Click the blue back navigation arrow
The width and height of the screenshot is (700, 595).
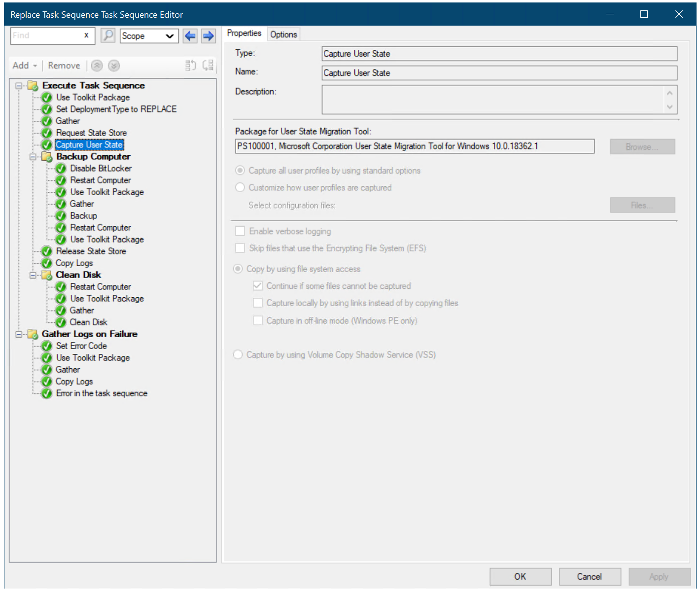click(x=190, y=35)
